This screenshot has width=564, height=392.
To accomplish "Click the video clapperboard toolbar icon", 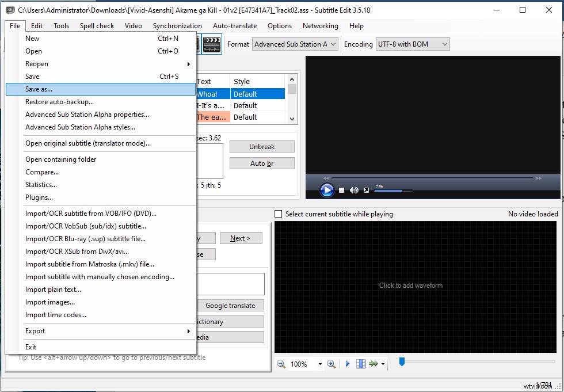I will (211, 44).
